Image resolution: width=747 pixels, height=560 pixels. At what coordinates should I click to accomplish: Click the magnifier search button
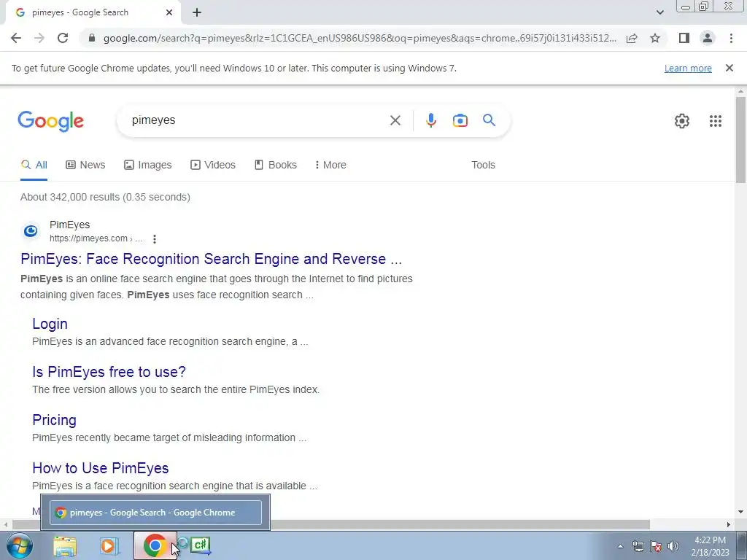(x=489, y=120)
